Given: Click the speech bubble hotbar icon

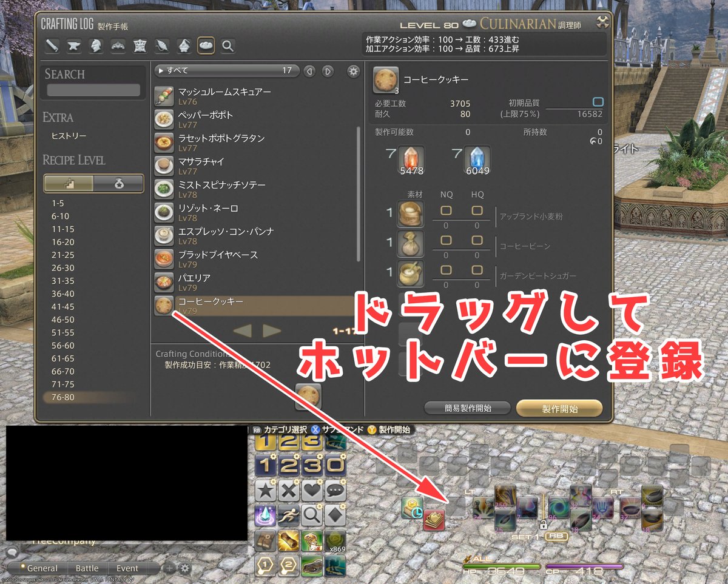Looking at the screenshot, I should point(335,490).
